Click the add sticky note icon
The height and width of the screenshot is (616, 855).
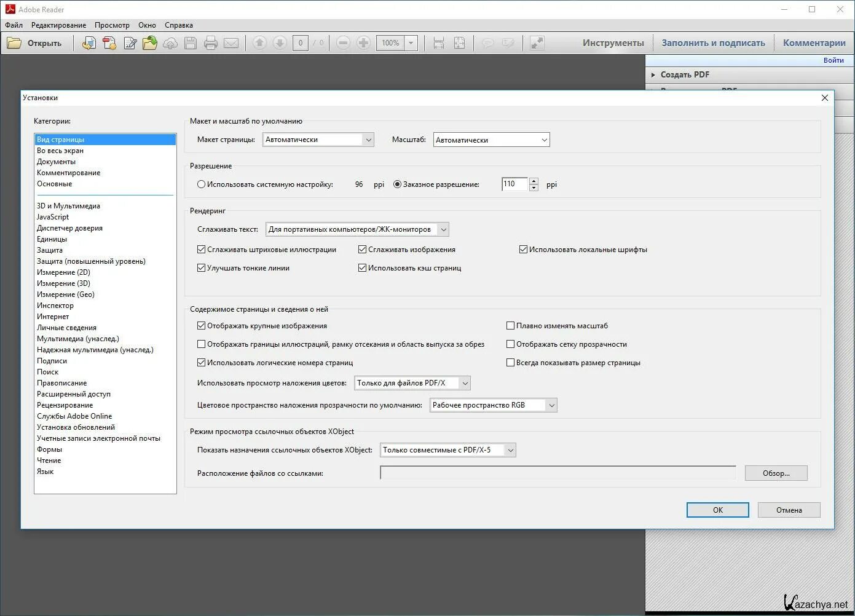click(x=487, y=43)
